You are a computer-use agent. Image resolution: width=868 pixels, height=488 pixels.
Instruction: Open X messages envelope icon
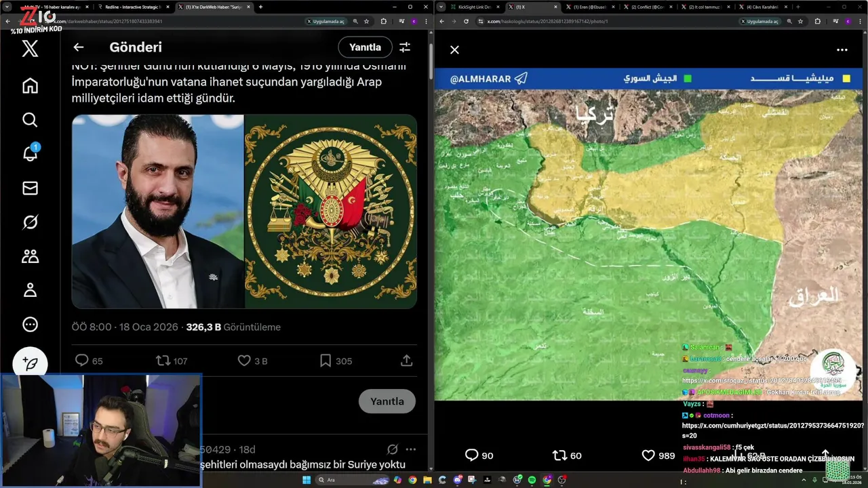click(30, 188)
